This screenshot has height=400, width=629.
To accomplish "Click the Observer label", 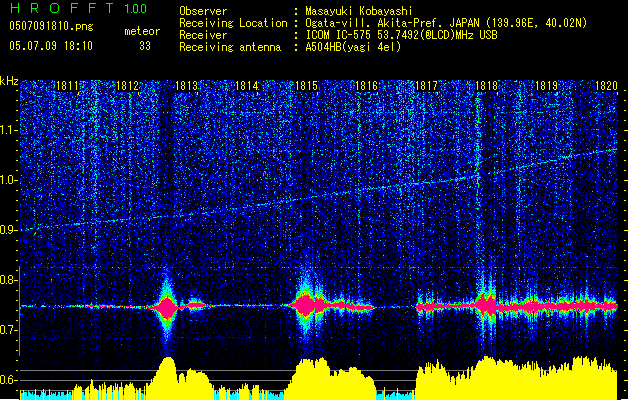I will pyautogui.click(x=203, y=11).
